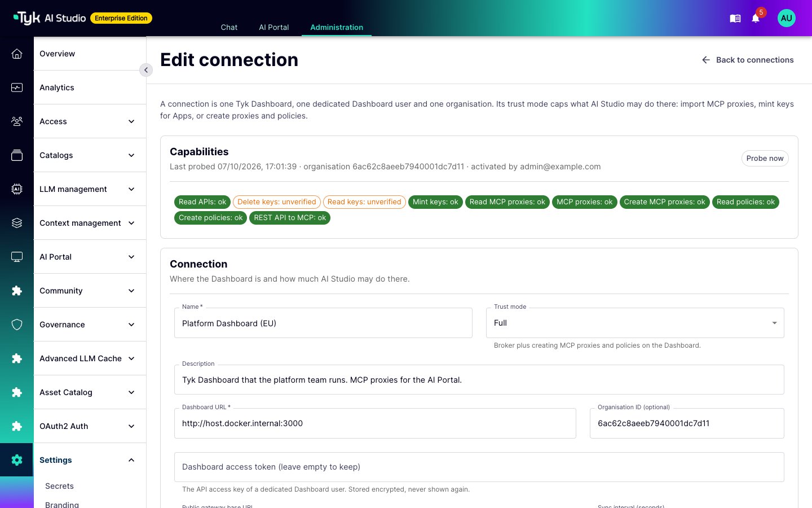Click the Settings gear icon
The image size is (812, 508).
tap(17, 460)
